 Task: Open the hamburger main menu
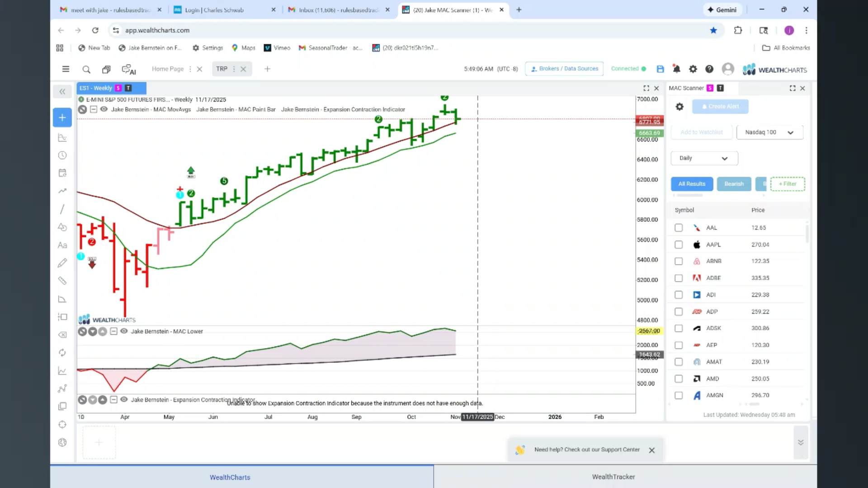point(66,69)
